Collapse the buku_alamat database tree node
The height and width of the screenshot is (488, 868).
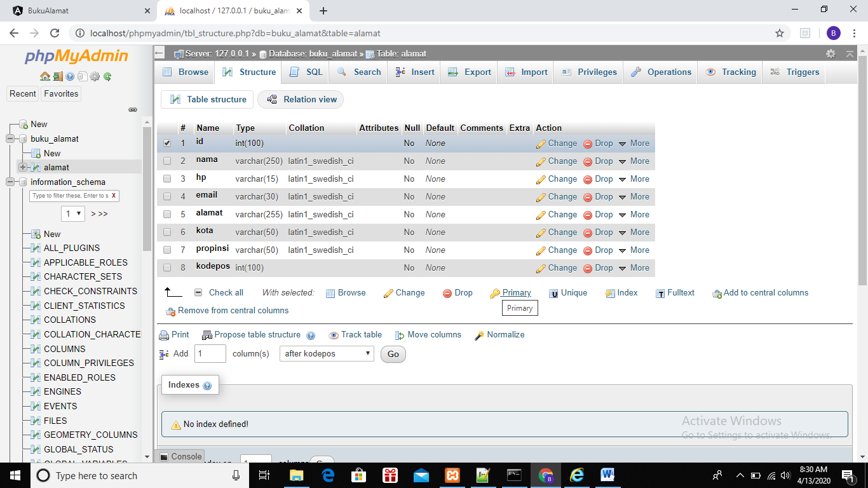click(10, 139)
